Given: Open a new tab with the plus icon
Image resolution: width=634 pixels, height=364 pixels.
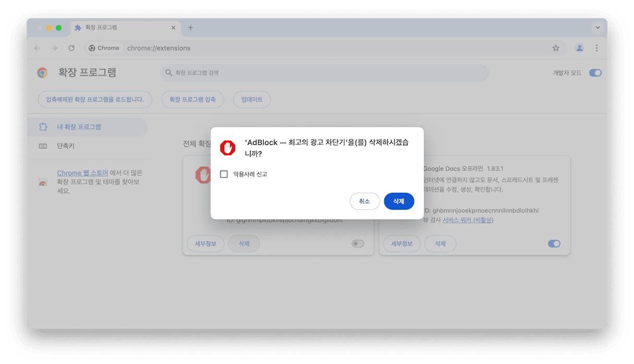Looking at the screenshot, I should click(x=190, y=28).
